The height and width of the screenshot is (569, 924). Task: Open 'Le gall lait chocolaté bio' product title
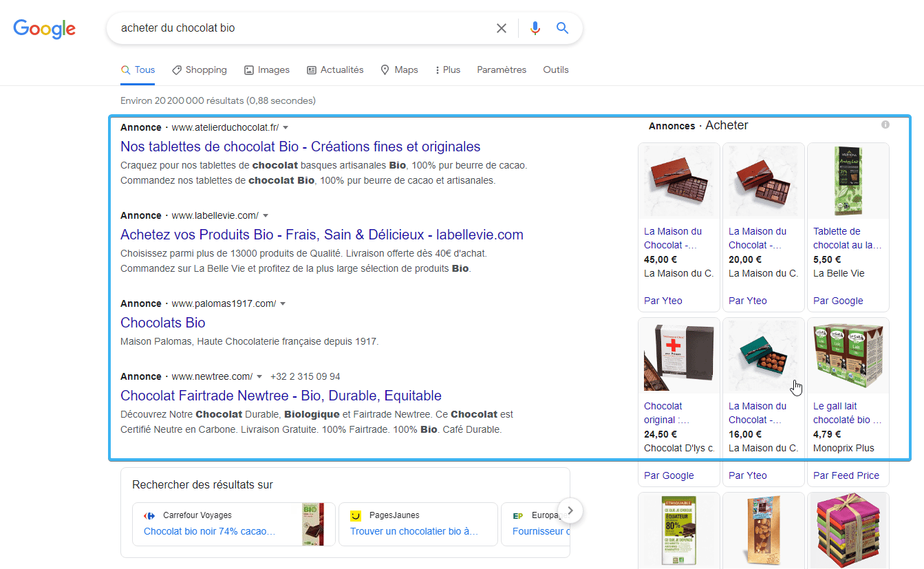click(847, 413)
